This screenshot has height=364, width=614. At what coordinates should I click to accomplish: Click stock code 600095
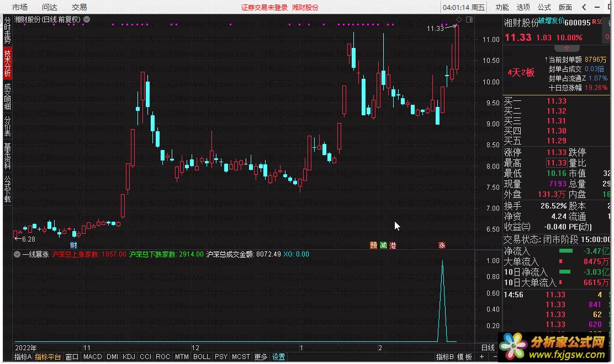578,23
